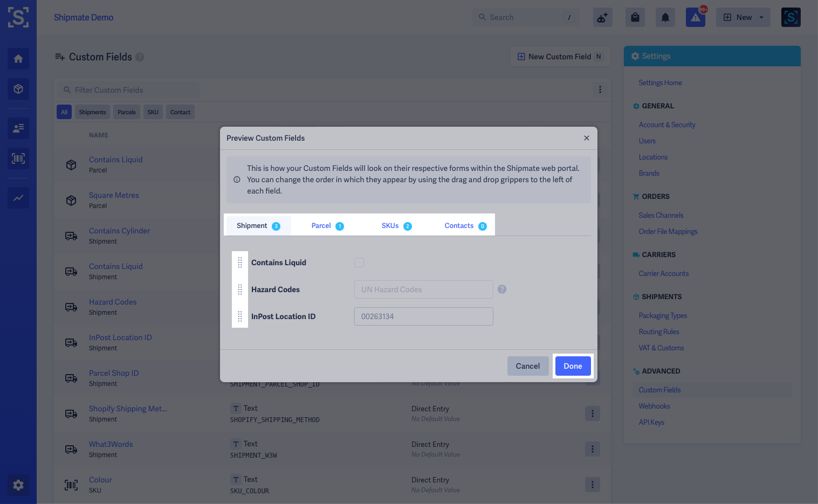Open the Settings Home link

[x=660, y=83]
